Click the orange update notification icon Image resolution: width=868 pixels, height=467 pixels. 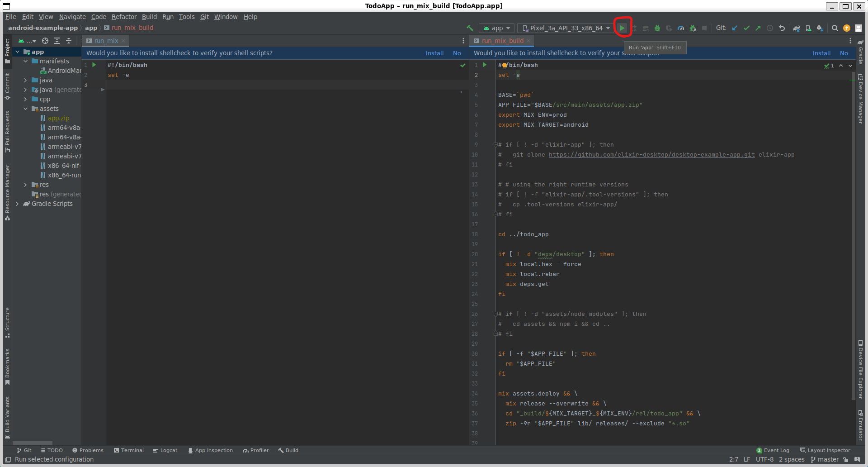tap(847, 28)
